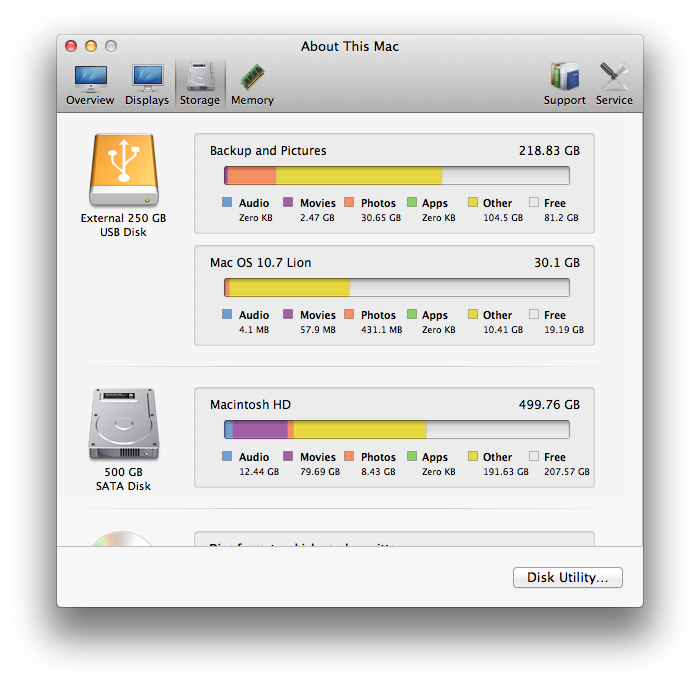Image resolution: width=700 pixels, height=686 pixels.
Task: Click the 191.63 GB Other value
Action: pyautogui.click(x=506, y=472)
